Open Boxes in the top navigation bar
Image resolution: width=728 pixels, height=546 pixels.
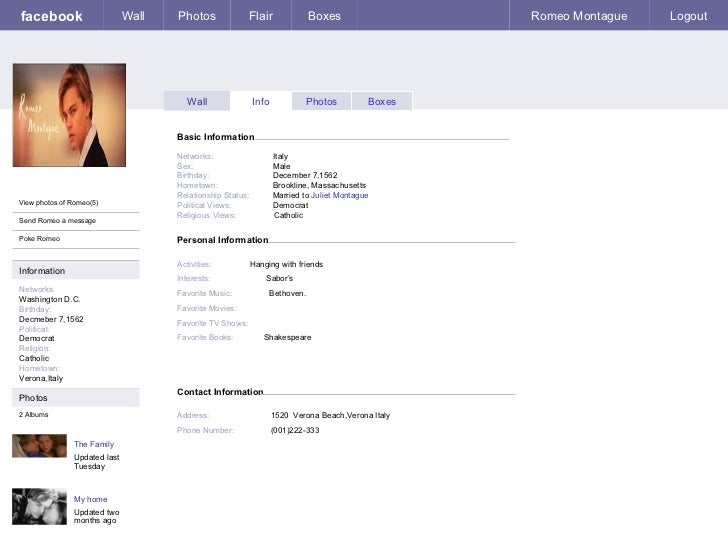coord(324,16)
